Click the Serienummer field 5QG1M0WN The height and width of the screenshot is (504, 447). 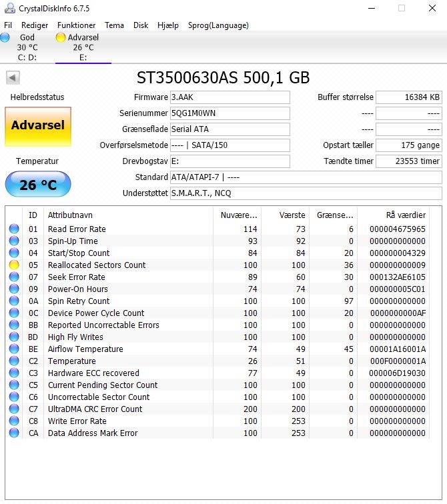coord(230,113)
